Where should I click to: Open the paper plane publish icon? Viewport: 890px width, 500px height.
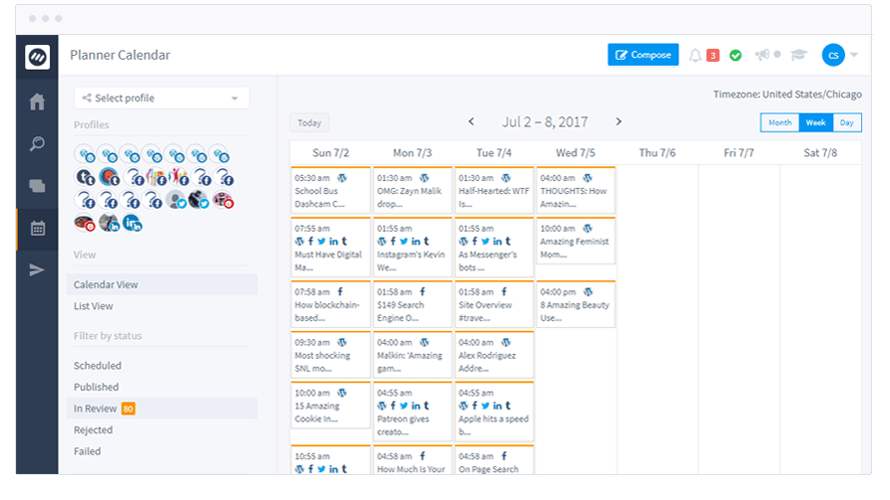point(37,270)
